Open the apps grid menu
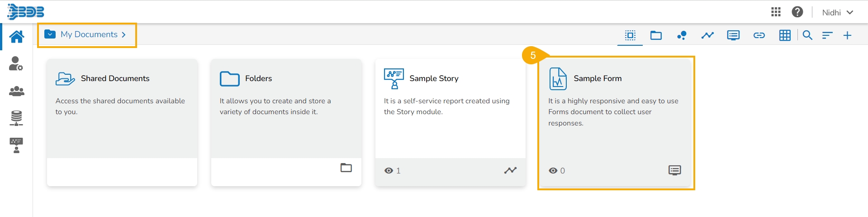Viewport: 868px width, 217px height. [776, 12]
